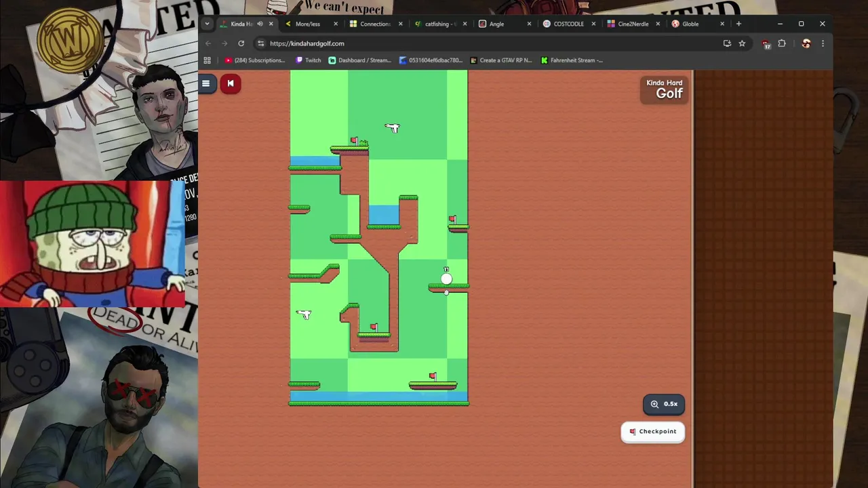
Task: View site information for kindahardgolf.com
Action: [260, 43]
